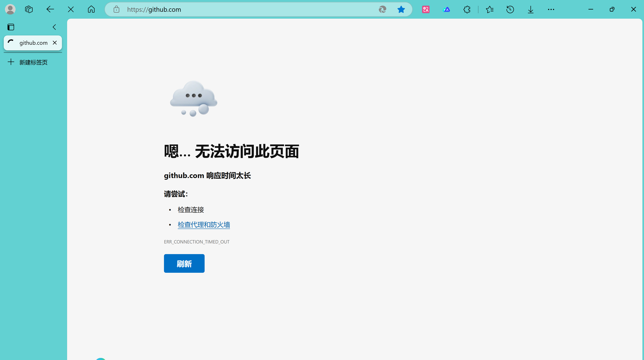Click the Edge icon inside address bar
The width and height of the screenshot is (644, 360).
[x=382, y=10]
